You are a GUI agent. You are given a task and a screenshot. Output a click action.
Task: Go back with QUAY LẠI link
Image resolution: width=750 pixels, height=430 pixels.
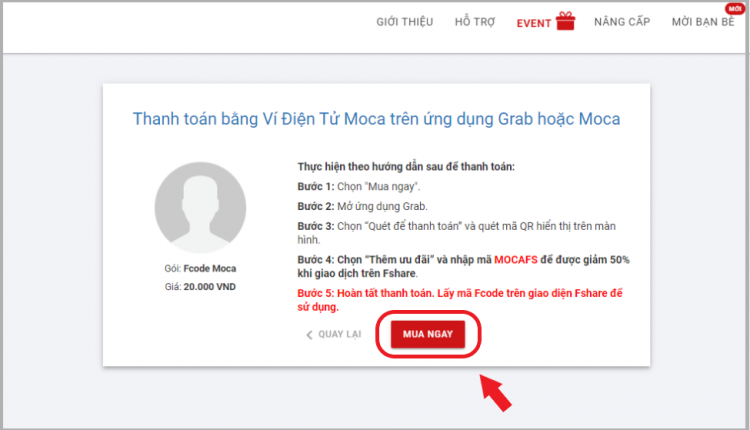pos(333,334)
